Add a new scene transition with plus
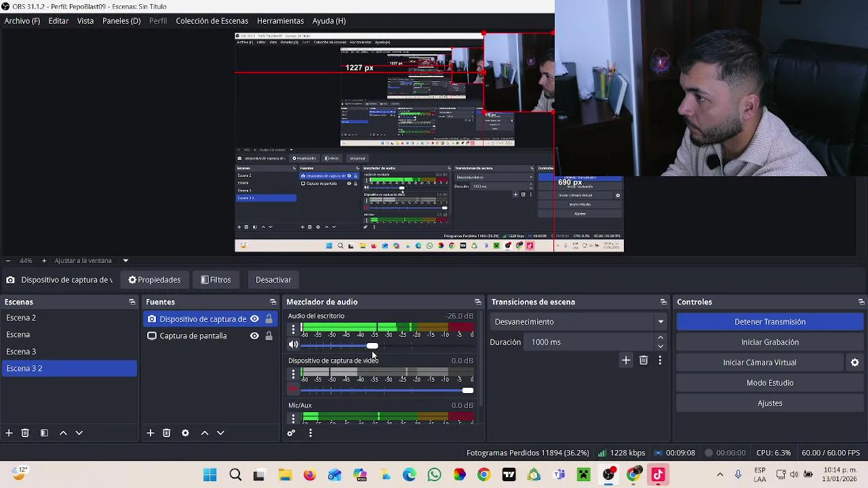Image resolution: width=868 pixels, height=488 pixels. click(x=626, y=360)
